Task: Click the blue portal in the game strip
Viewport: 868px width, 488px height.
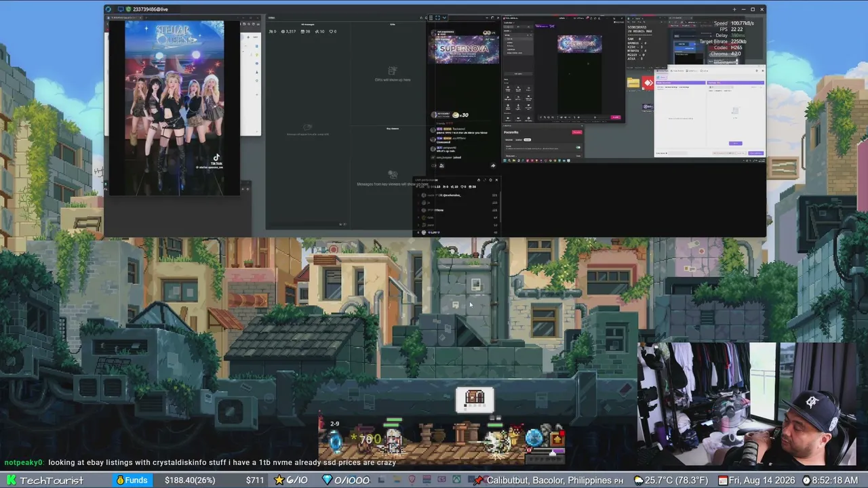Action: click(335, 441)
